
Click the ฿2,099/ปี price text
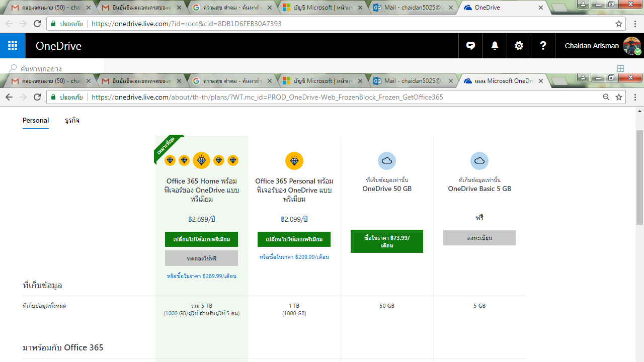pos(294,219)
